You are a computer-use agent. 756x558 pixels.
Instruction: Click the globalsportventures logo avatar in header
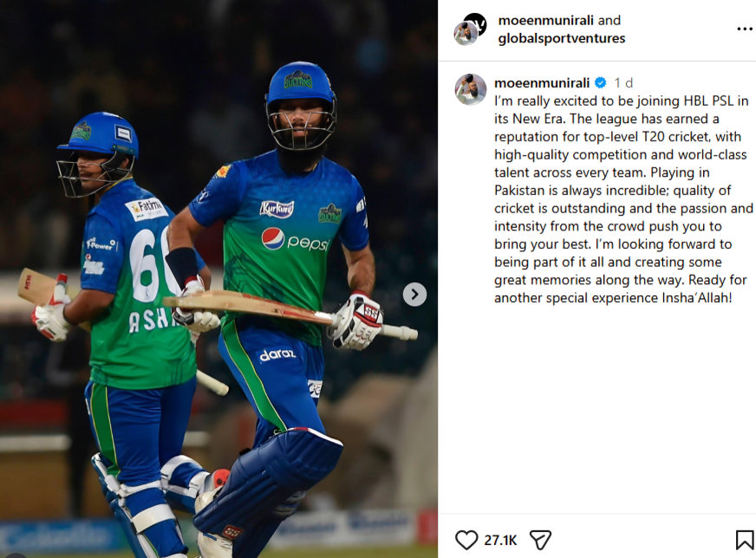point(476,23)
